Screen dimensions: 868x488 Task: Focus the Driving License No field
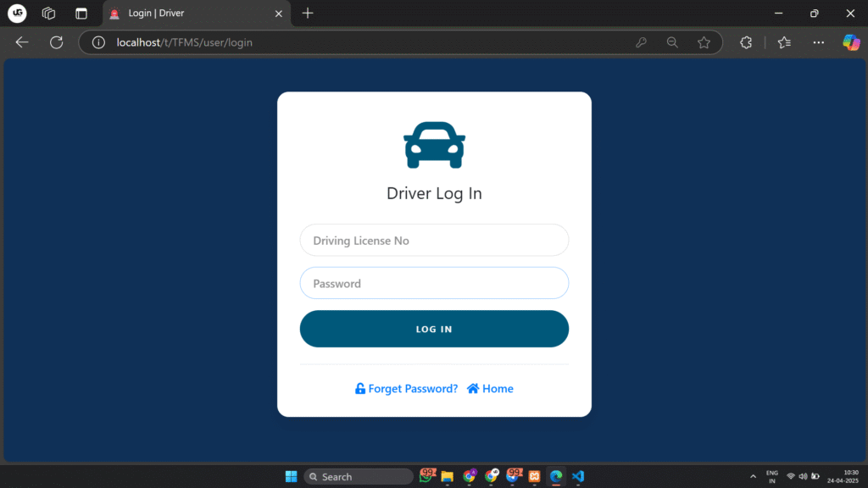pos(434,240)
